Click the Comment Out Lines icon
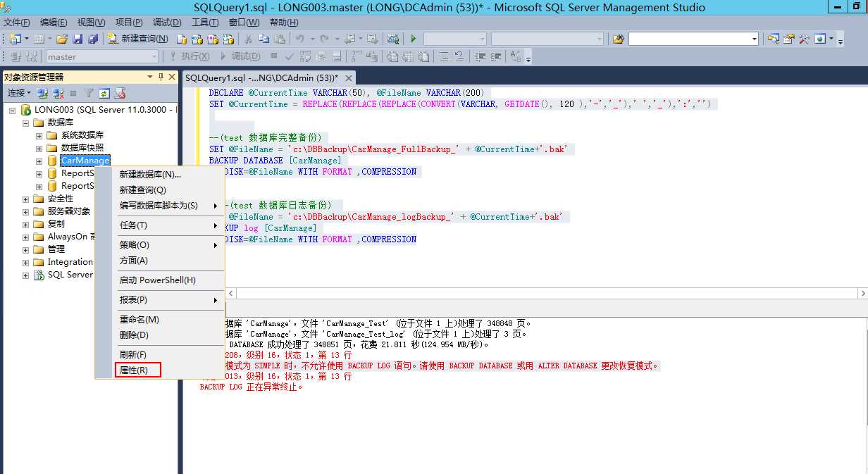This screenshot has height=474, width=868. coord(445,56)
